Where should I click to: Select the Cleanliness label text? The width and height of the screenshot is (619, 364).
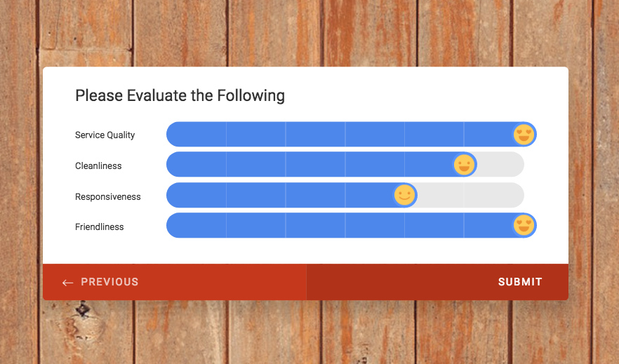98,166
